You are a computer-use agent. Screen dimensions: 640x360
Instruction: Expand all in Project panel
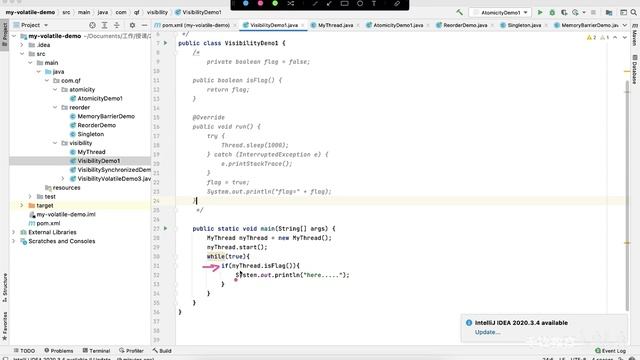pos(104,25)
